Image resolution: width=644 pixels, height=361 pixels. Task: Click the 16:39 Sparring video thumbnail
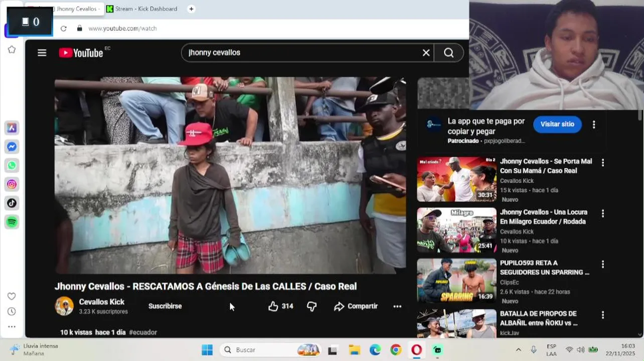pos(457,281)
